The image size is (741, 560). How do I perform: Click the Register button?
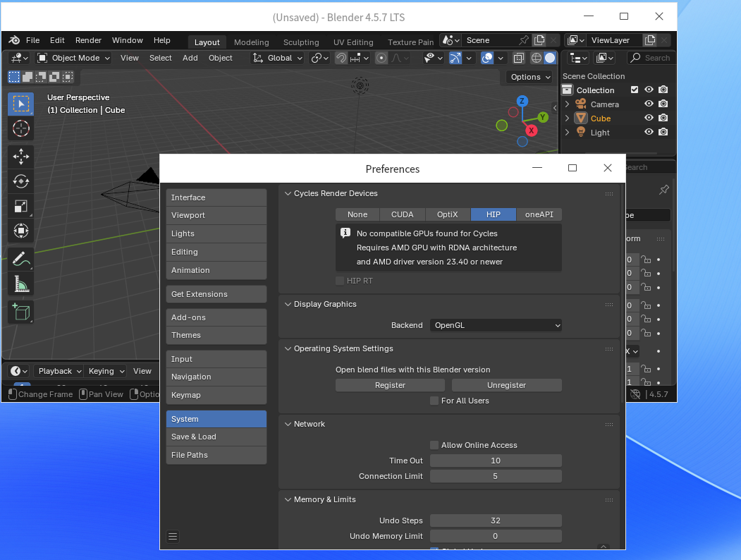click(x=390, y=385)
